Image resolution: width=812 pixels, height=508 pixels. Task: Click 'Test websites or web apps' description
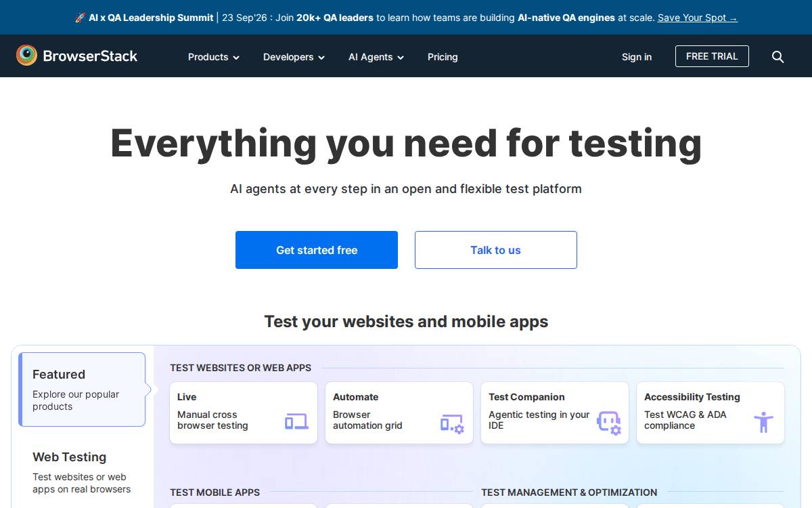82,483
